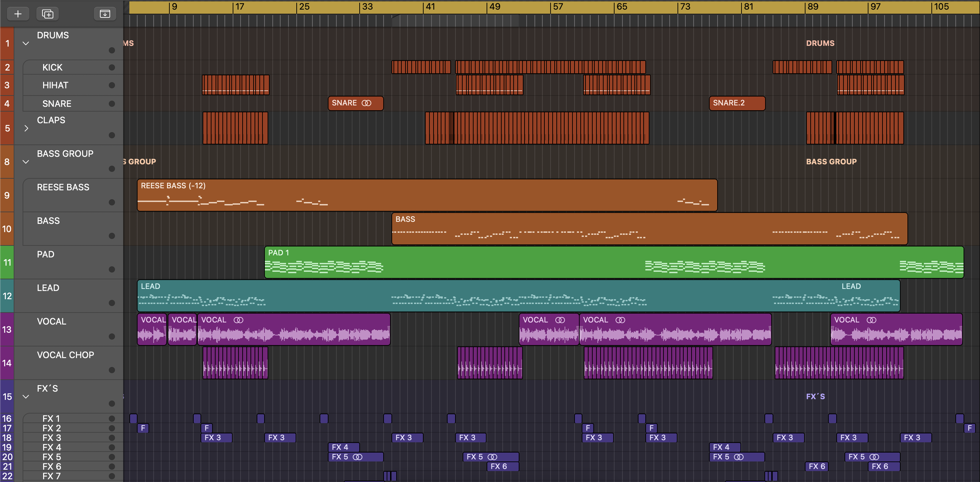Click bar 9 in the ruler
This screenshot has width=980, height=482.
174,7
